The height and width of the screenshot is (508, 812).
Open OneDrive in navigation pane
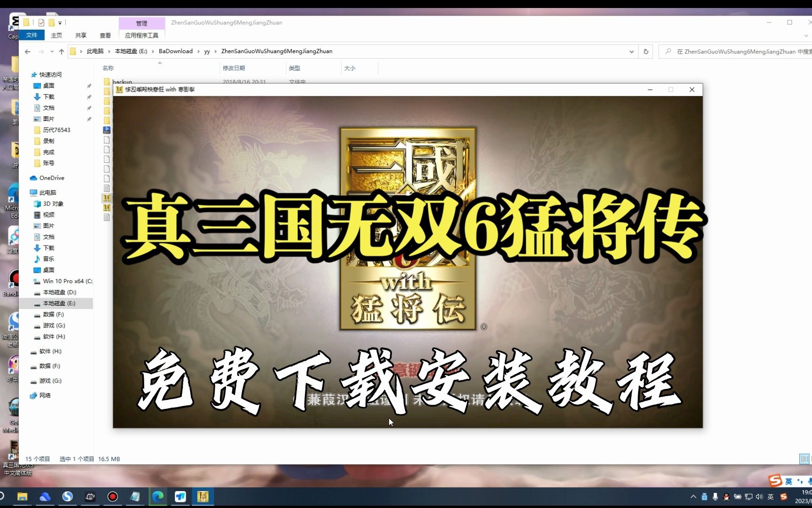(x=51, y=178)
